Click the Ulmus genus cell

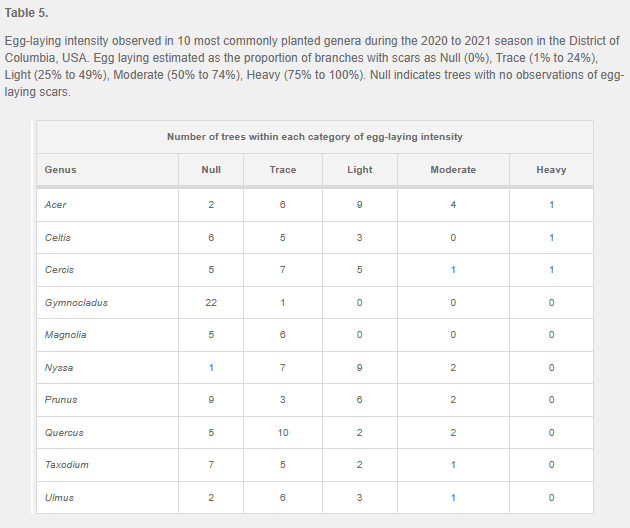pyautogui.click(x=59, y=498)
